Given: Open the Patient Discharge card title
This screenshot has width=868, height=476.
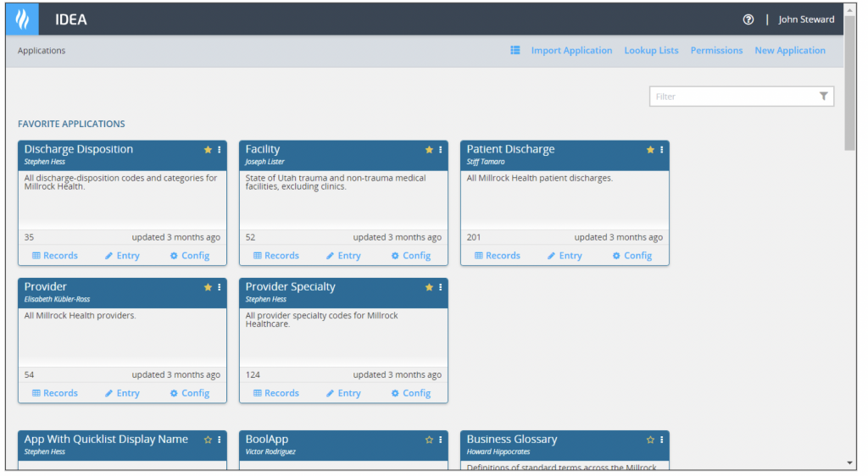Looking at the screenshot, I should (x=510, y=149).
